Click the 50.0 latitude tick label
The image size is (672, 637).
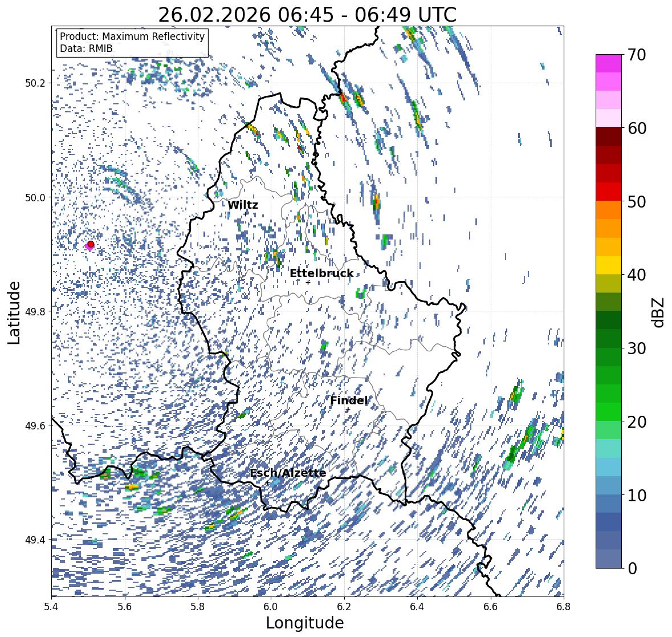pyautogui.click(x=35, y=198)
